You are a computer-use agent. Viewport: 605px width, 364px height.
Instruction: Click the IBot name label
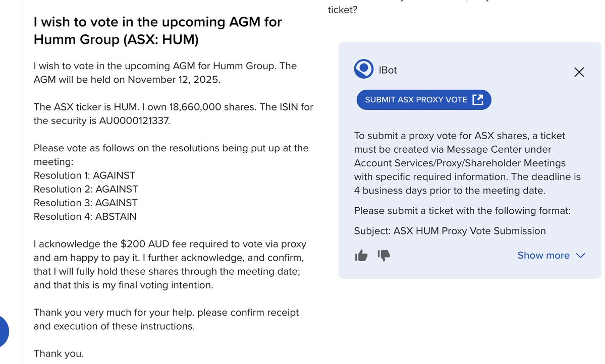[388, 70]
